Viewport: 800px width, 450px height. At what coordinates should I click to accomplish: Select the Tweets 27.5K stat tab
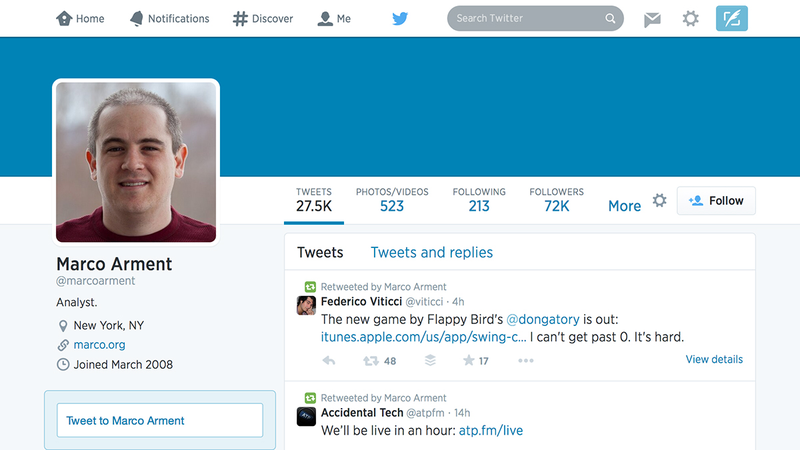pos(314,200)
